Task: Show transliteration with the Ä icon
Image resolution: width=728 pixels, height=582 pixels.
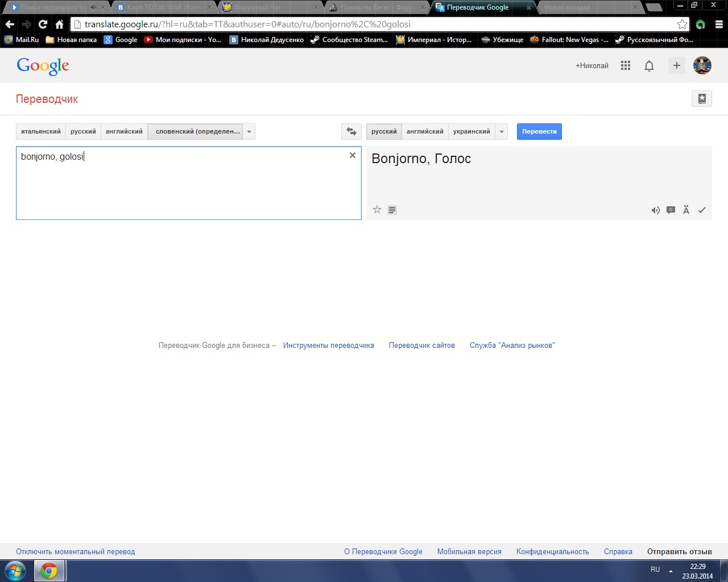Action: coord(686,210)
